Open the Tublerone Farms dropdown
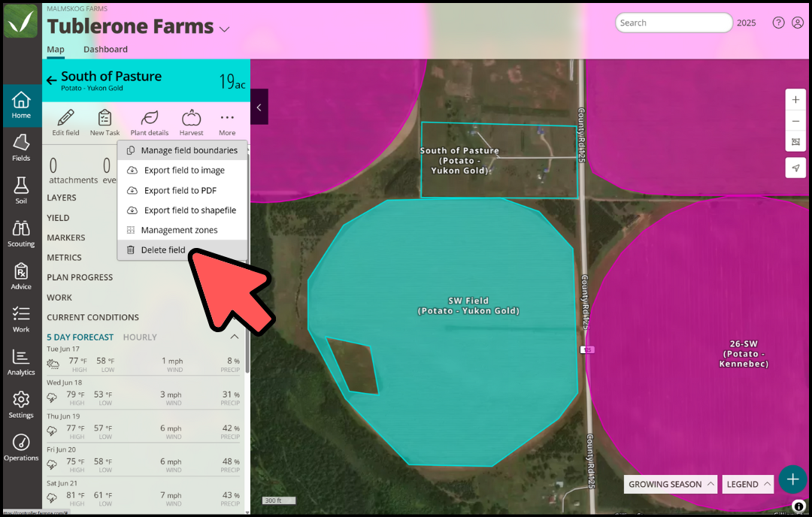812x517 pixels. point(224,29)
